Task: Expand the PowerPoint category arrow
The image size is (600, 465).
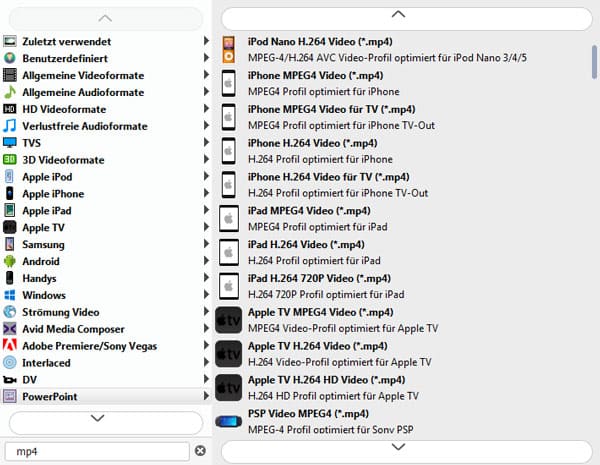Action: [206, 396]
